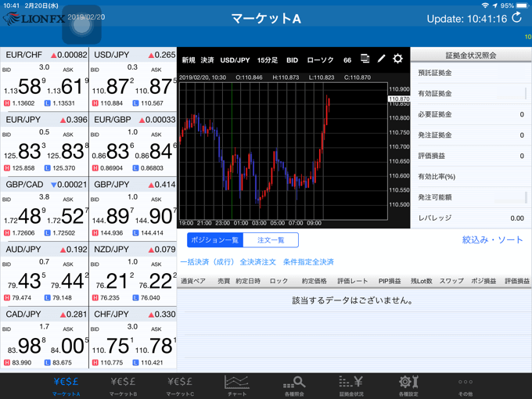
Task: Open 各種照会 inquiry icon in bottom bar
Action: (293, 384)
